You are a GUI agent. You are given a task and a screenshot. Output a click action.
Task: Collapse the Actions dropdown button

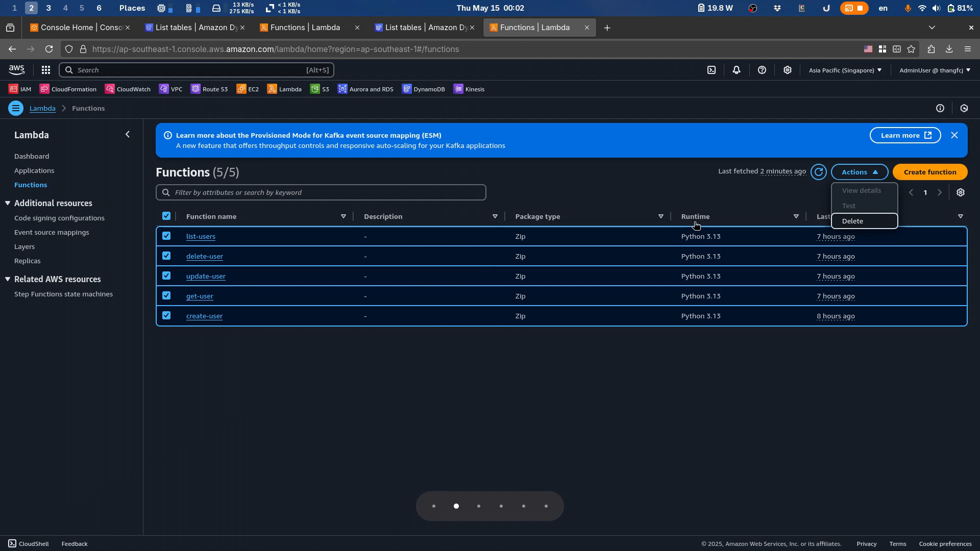pyautogui.click(x=860, y=172)
